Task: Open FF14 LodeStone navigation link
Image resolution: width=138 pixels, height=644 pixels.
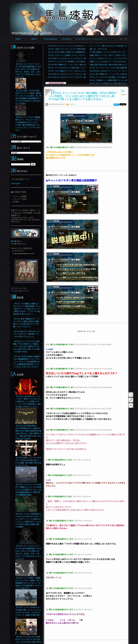Action: [x=50, y=39]
